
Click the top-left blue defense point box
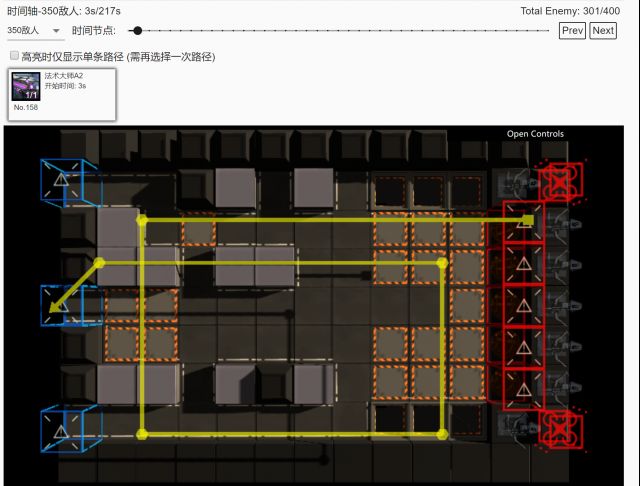click(61, 180)
